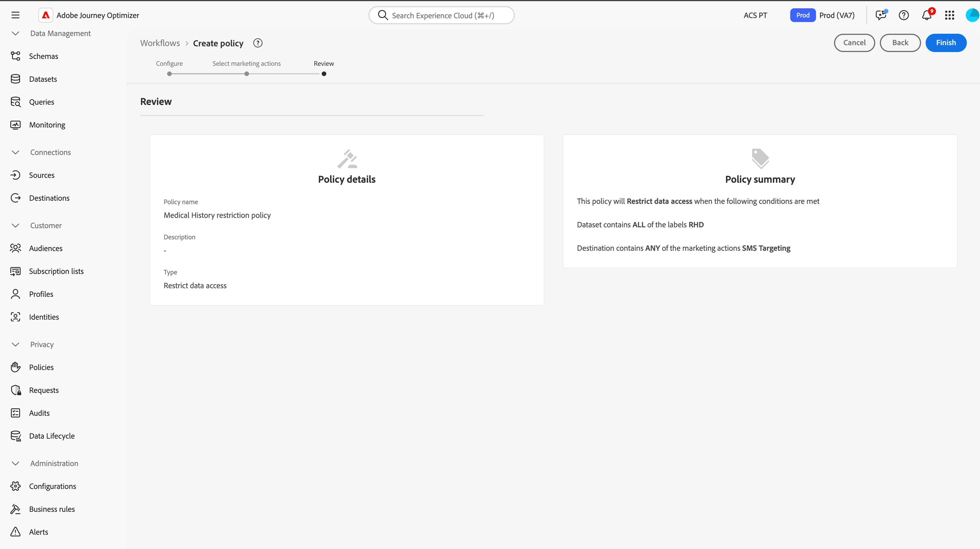The height and width of the screenshot is (549, 980).
Task: Open the notifications bell icon
Action: click(926, 15)
